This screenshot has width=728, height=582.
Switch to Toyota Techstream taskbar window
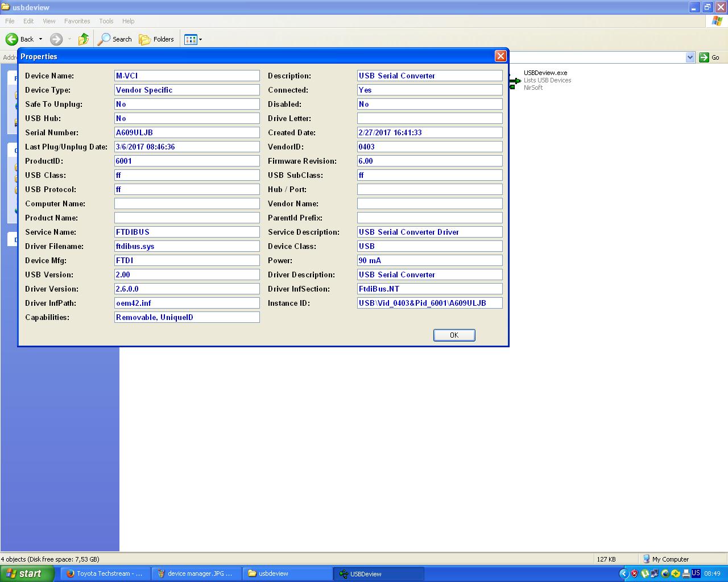coord(105,573)
